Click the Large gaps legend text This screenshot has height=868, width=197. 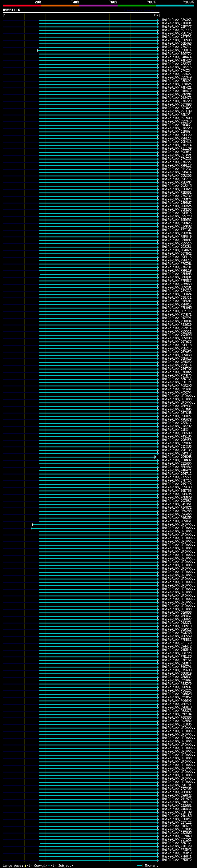13,866
